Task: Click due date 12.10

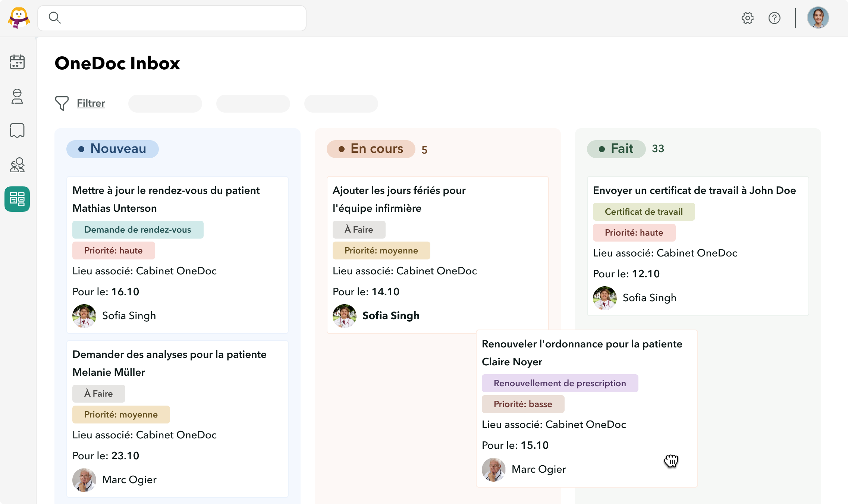Action: 646,274
